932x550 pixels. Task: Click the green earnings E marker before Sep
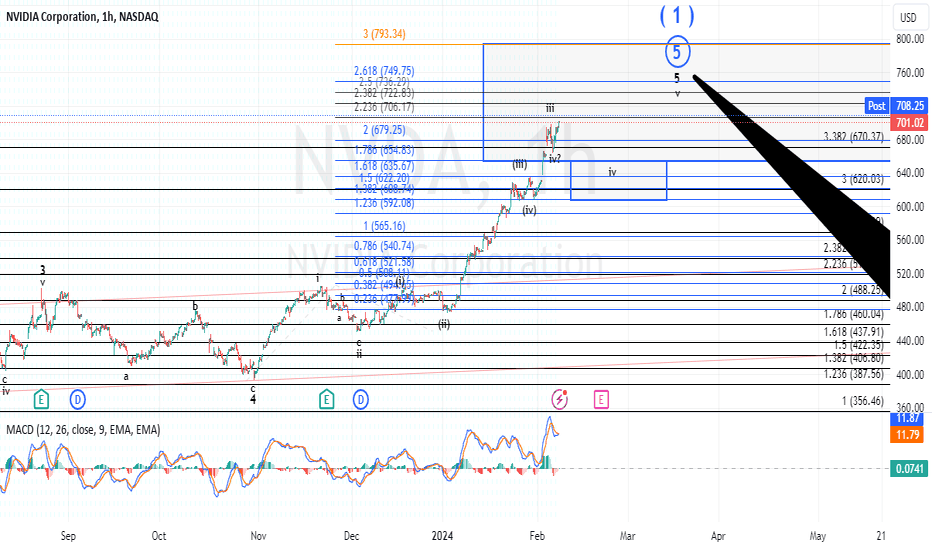(x=41, y=400)
